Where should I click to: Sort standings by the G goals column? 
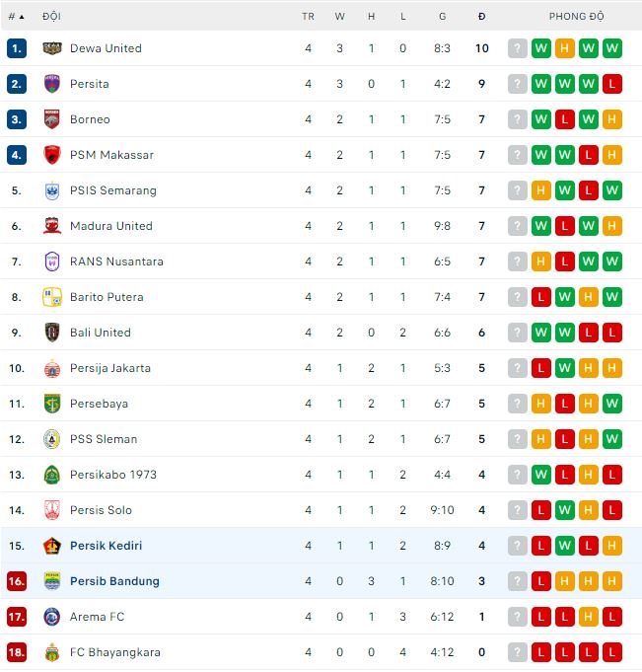tap(442, 17)
